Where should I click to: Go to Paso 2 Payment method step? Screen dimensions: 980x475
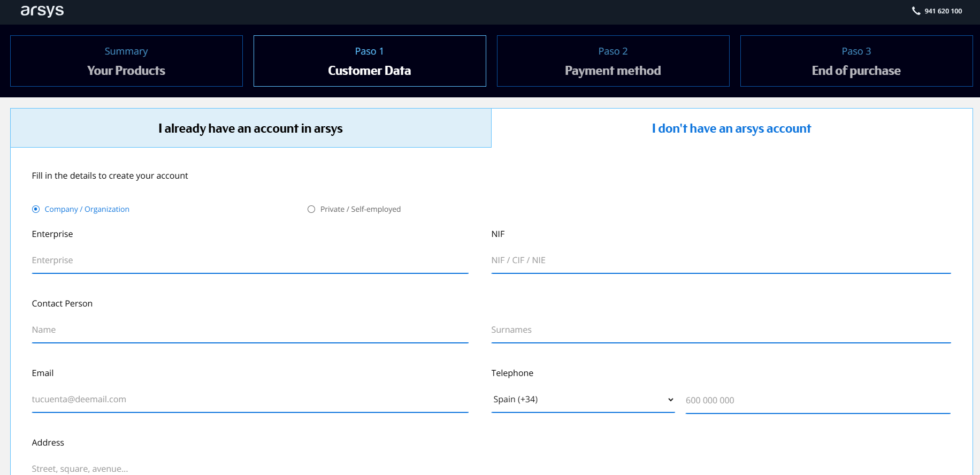click(613, 61)
